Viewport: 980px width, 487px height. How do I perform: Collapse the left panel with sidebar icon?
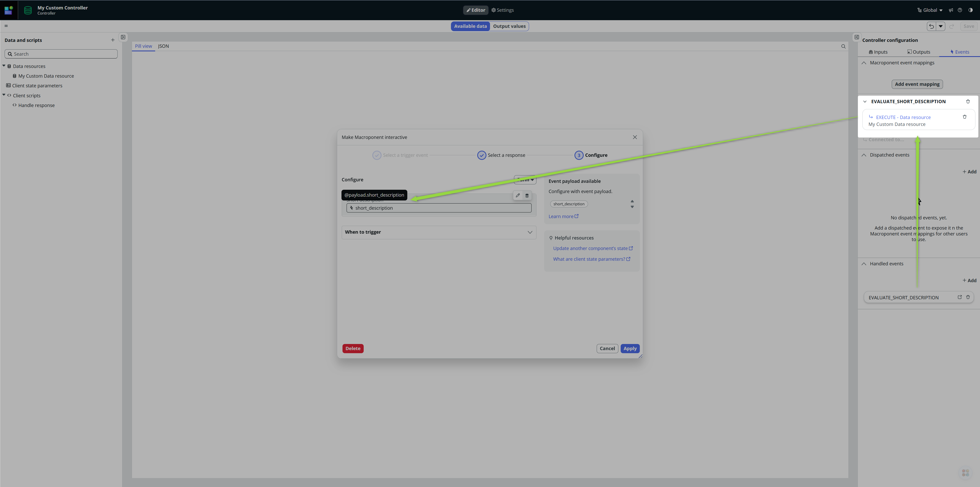point(123,37)
